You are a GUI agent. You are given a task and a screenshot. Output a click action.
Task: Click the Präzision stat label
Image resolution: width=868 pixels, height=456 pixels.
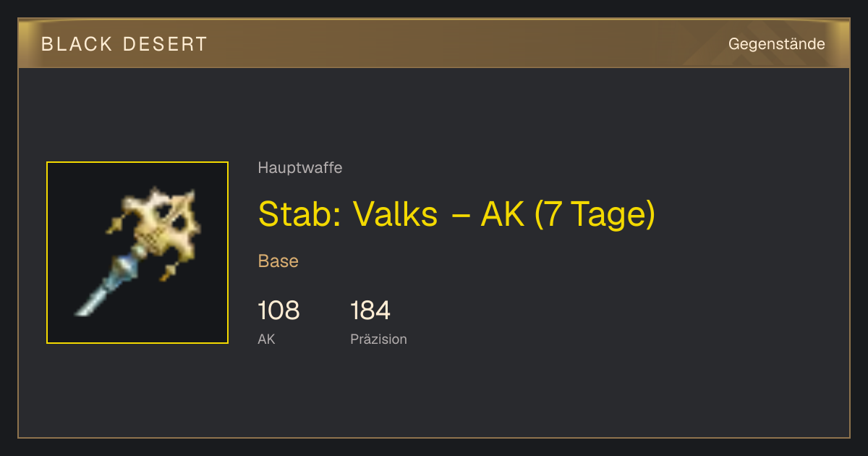378,339
